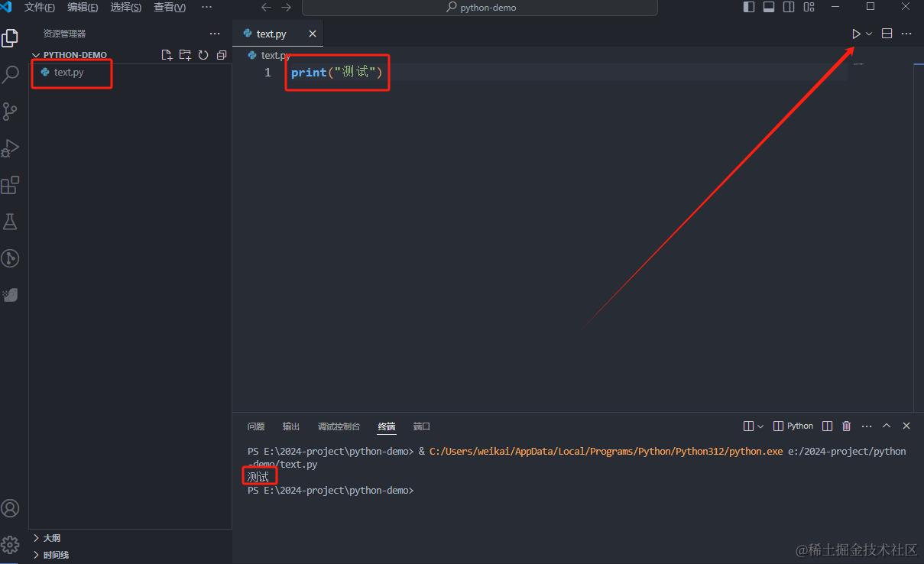Open text.py in the explorer tree
Image resolution: width=924 pixels, height=564 pixels.
click(x=130, y=73)
